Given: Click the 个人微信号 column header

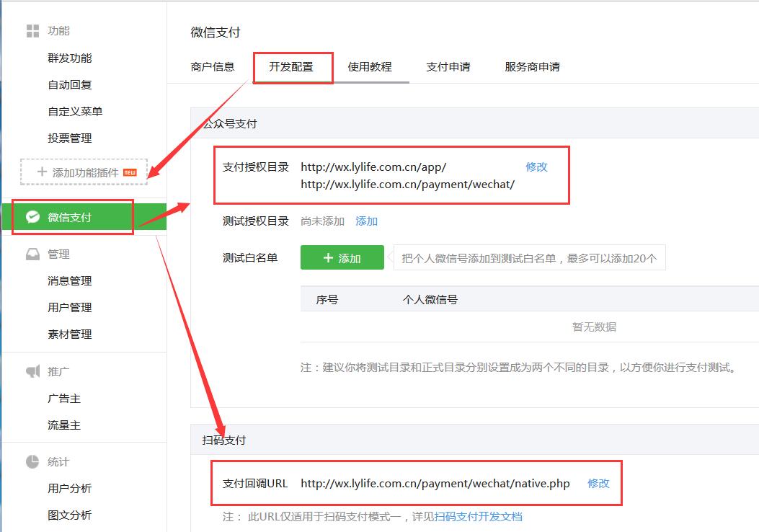Looking at the screenshot, I should click(x=430, y=300).
